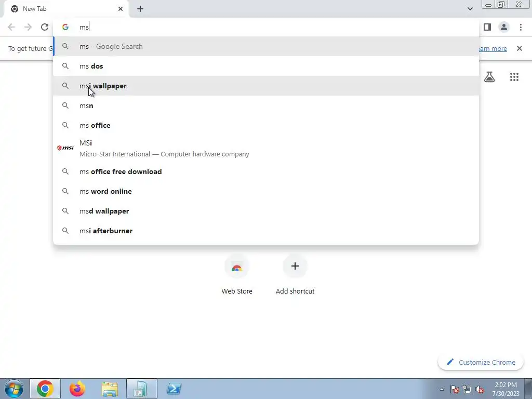Open PowerShell from the taskbar
This screenshot has width=532, height=399.
tap(174, 389)
